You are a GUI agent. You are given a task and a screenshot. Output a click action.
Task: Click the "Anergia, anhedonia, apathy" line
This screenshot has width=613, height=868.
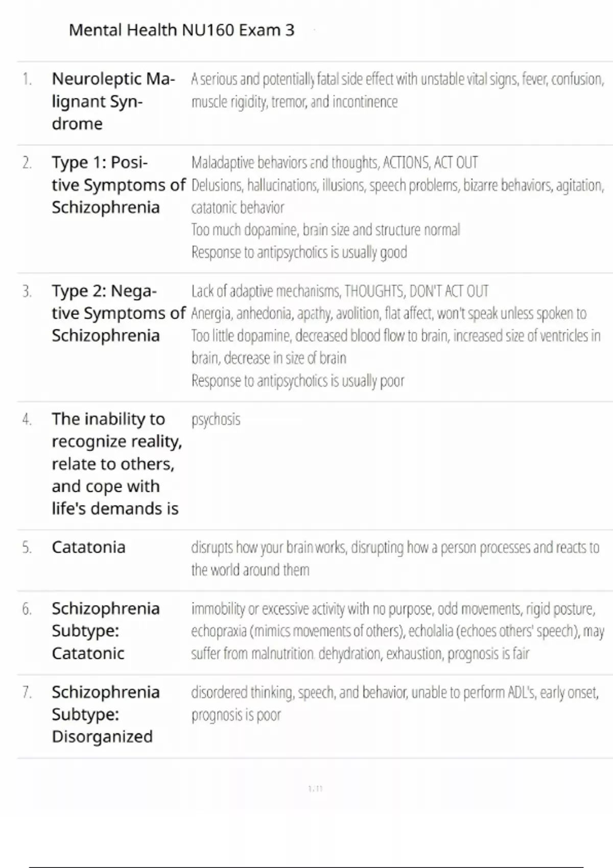[x=388, y=313]
